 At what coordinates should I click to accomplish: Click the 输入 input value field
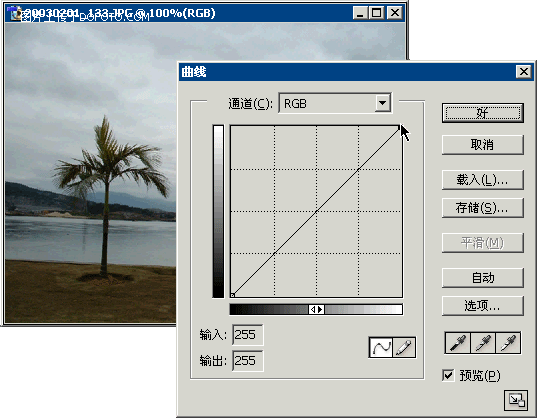[248, 335]
